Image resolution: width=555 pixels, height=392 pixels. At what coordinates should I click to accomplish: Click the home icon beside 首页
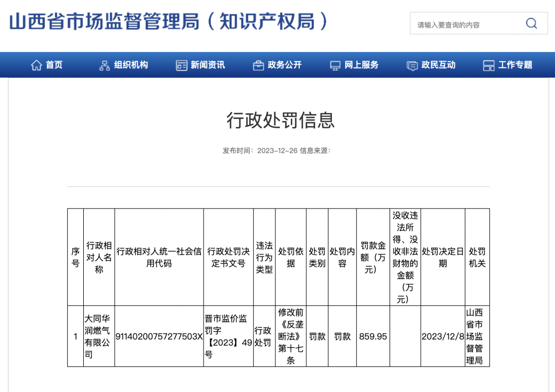pyautogui.click(x=36, y=65)
